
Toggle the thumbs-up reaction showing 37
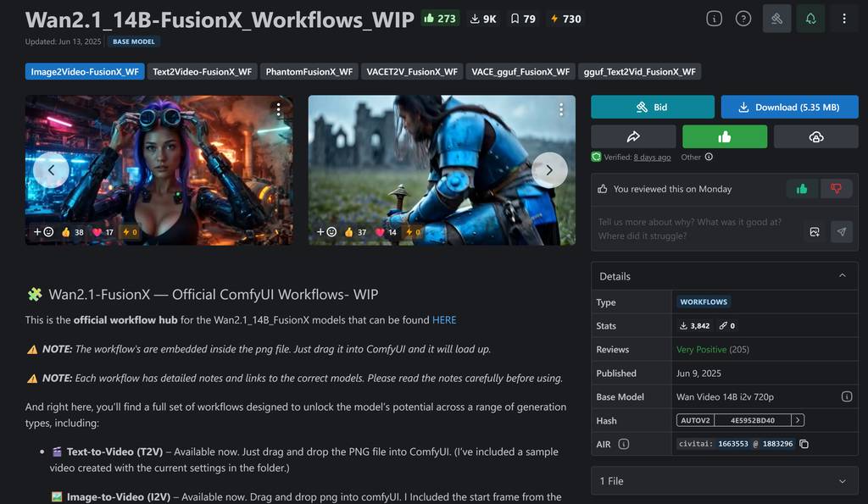[x=355, y=232]
